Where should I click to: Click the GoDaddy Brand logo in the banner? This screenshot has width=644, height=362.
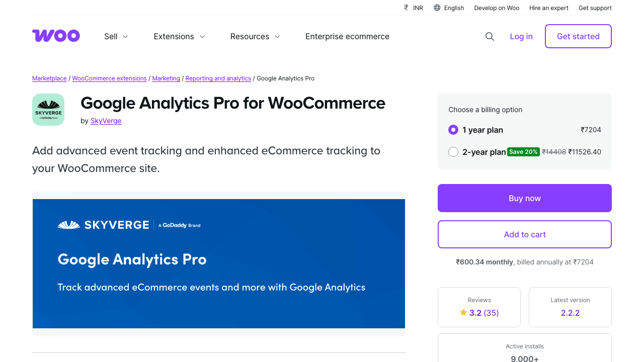tap(179, 225)
